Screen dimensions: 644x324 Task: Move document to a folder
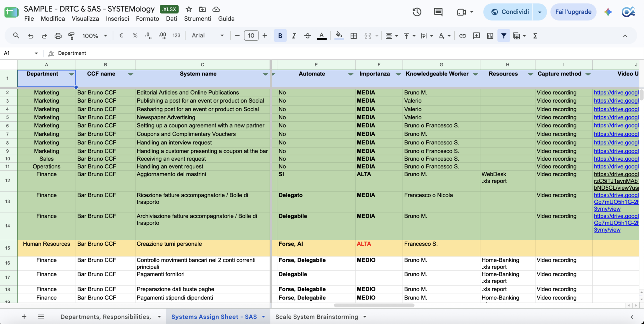[x=203, y=9]
